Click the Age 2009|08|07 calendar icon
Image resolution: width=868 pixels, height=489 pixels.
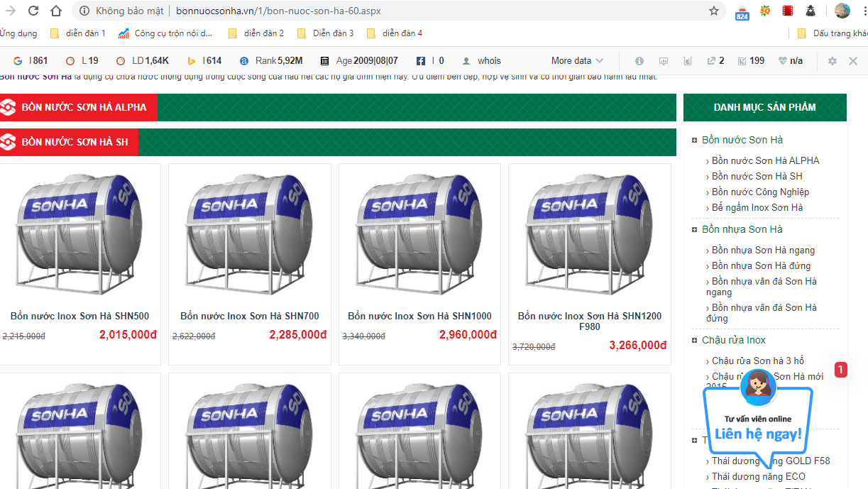point(325,61)
